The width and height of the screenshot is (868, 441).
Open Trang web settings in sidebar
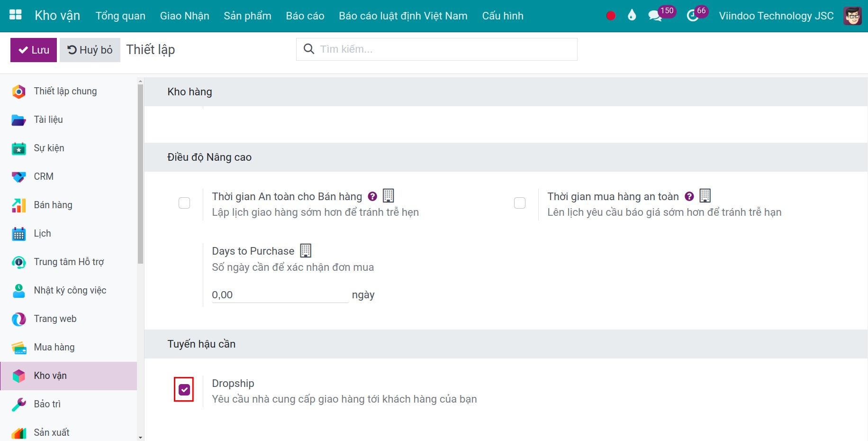coord(69,319)
